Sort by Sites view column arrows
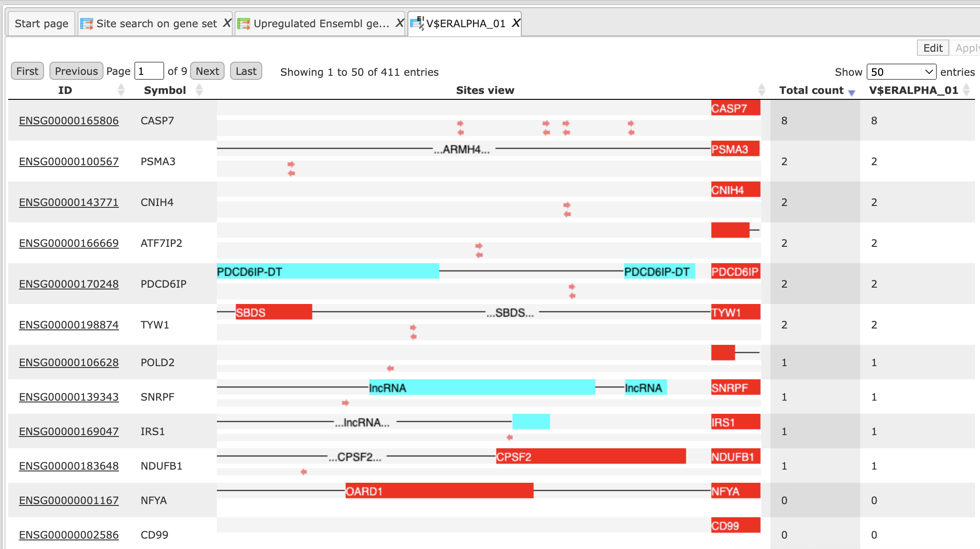 tap(762, 90)
